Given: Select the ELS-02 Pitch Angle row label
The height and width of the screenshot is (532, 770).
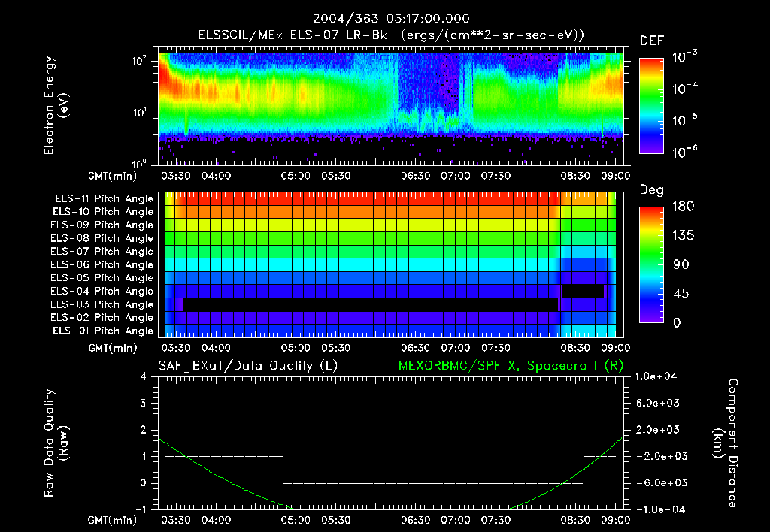Looking at the screenshot, I should [102, 318].
